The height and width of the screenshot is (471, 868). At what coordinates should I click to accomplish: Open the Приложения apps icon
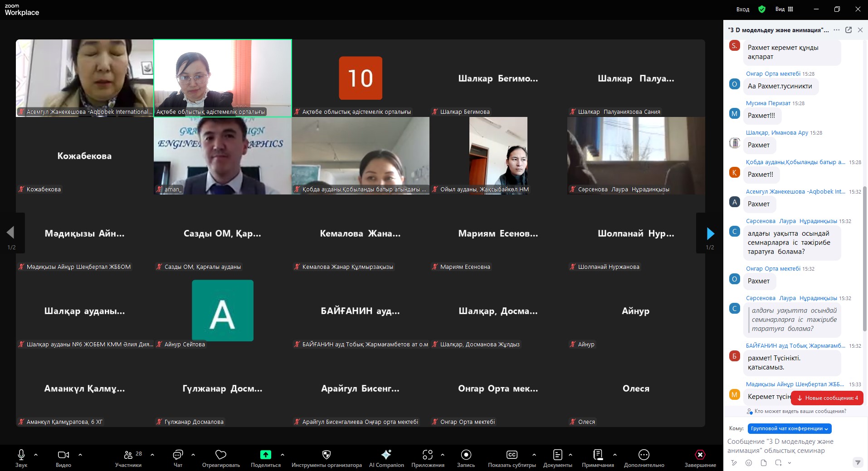(x=427, y=455)
